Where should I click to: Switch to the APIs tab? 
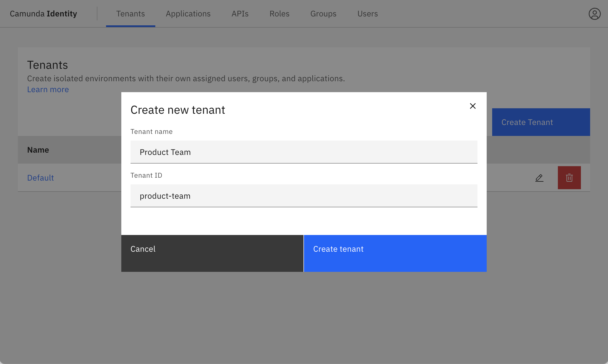click(240, 14)
